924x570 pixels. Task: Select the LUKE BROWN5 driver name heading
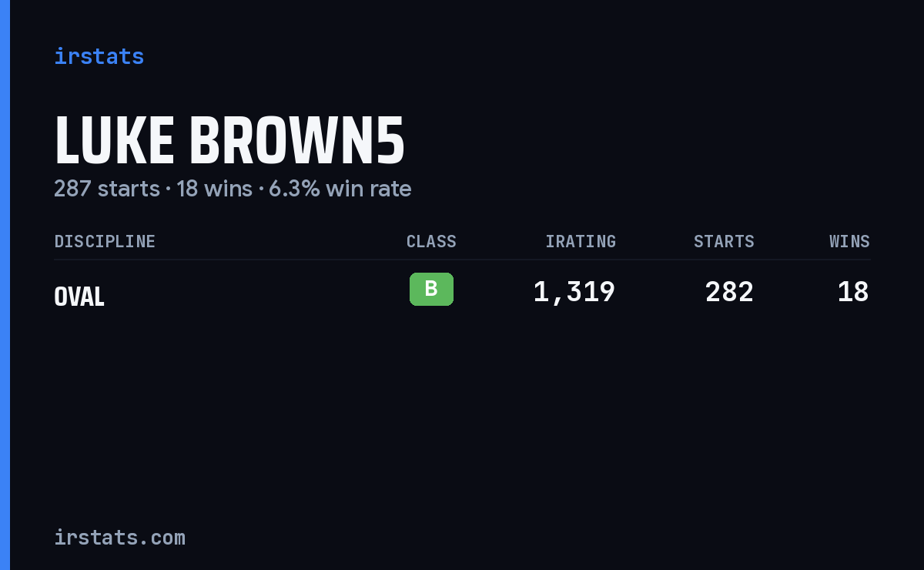pyautogui.click(x=229, y=141)
